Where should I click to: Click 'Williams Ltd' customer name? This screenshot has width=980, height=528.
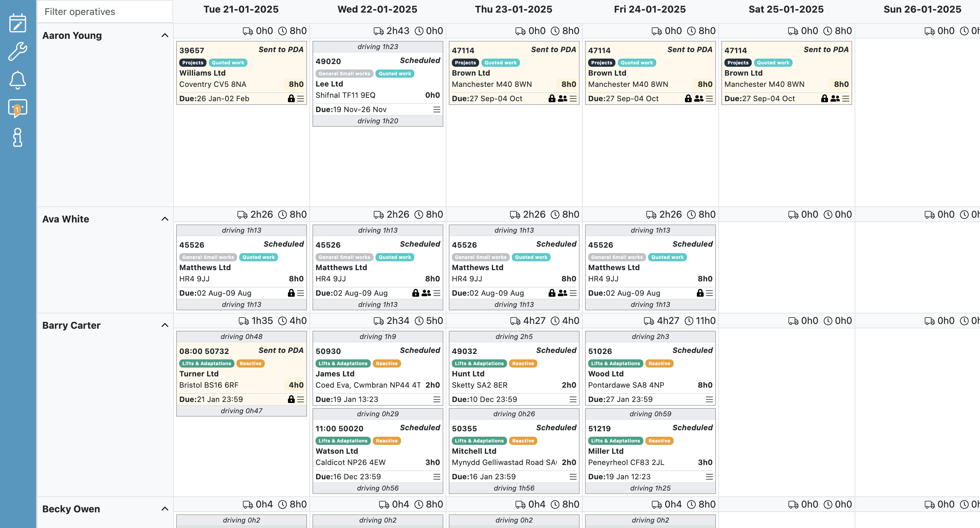(202, 73)
